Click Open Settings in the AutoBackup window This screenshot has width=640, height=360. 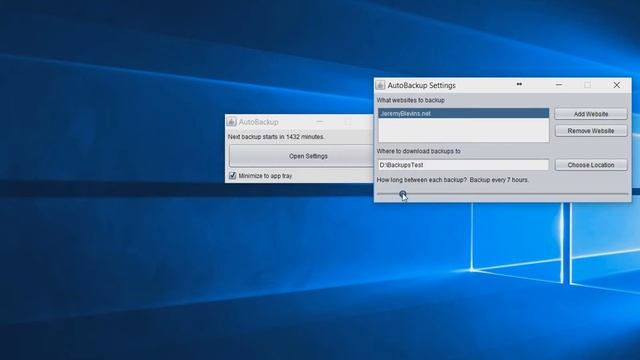(x=301, y=156)
